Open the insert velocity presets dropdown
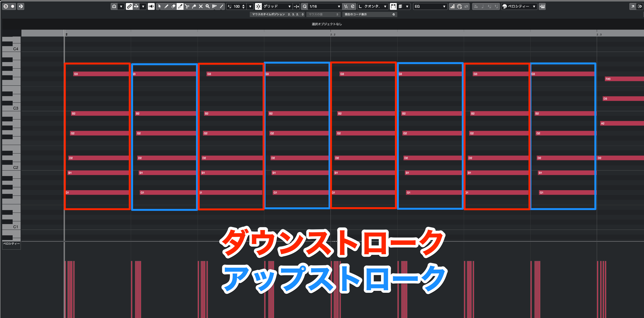Image resolution: width=644 pixels, height=318 pixels. [x=250, y=6]
